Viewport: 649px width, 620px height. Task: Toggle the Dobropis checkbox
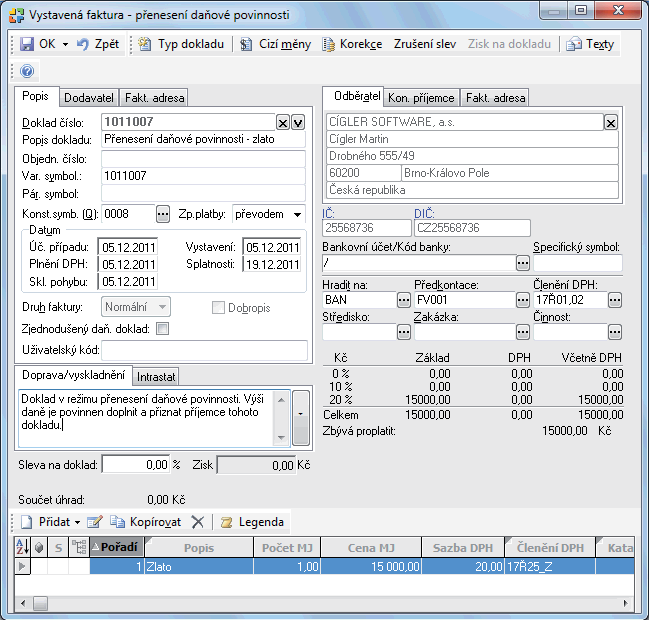219,307
